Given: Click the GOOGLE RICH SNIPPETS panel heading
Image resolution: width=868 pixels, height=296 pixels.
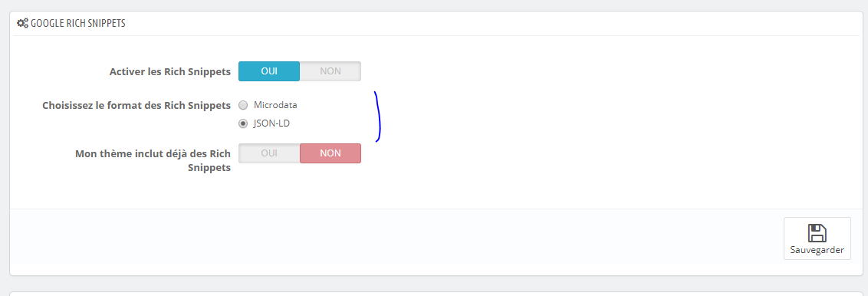Looking at the screenshot, I should 77,23.
